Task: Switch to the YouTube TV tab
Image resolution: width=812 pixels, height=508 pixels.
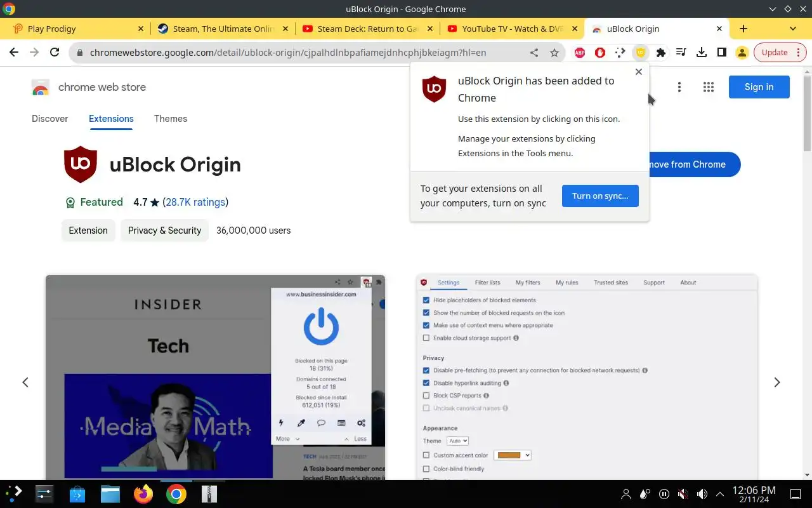Action: tap(513, 29)
